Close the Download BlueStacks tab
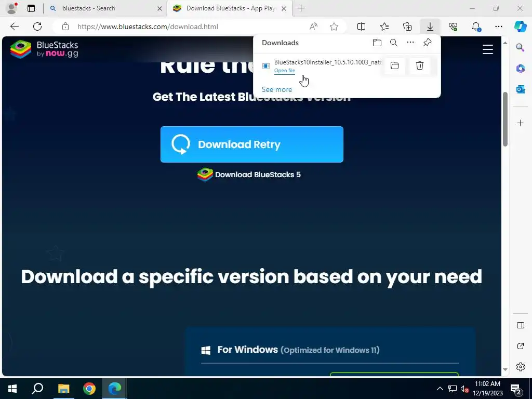This screenshot has width=532, height=399. click(284, 8)
